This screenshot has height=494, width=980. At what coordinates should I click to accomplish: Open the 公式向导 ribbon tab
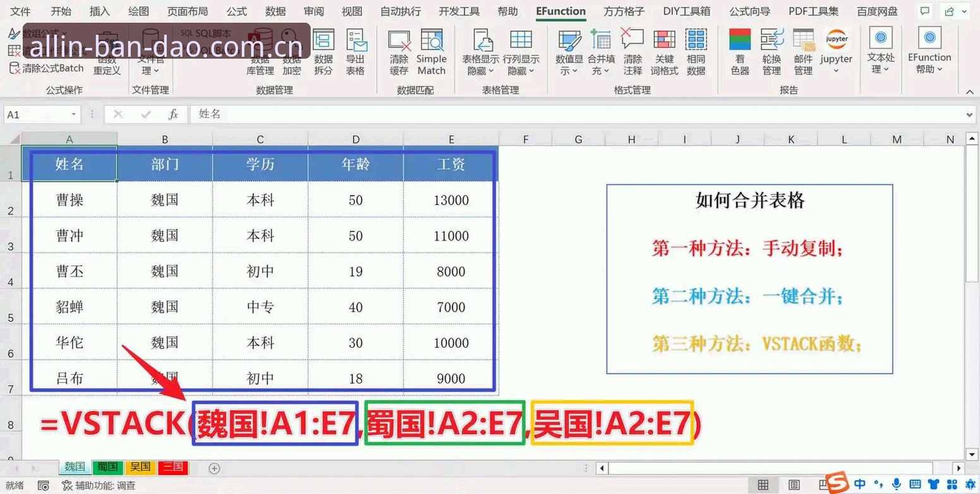750,11
